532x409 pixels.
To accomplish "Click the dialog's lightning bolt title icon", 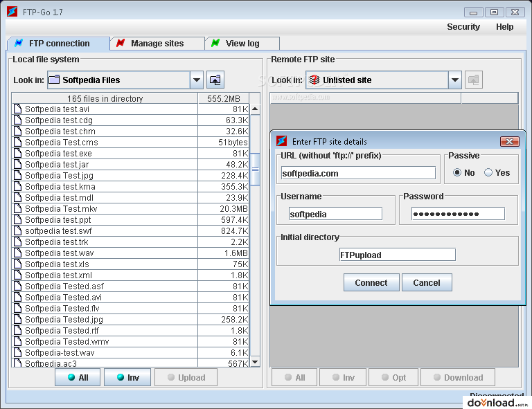I will click(282, 141).
